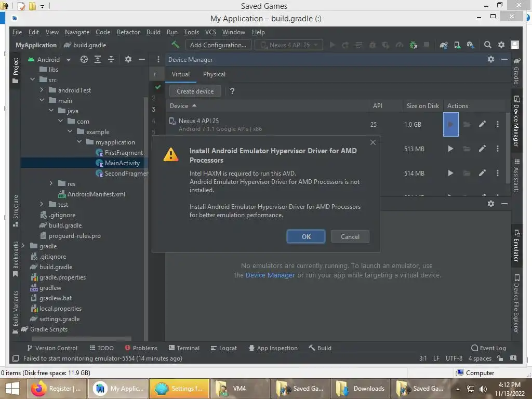This screenshot has width=532, height=399.
Task: Open the Logcat tool window
Action: (x=223, y=348)
